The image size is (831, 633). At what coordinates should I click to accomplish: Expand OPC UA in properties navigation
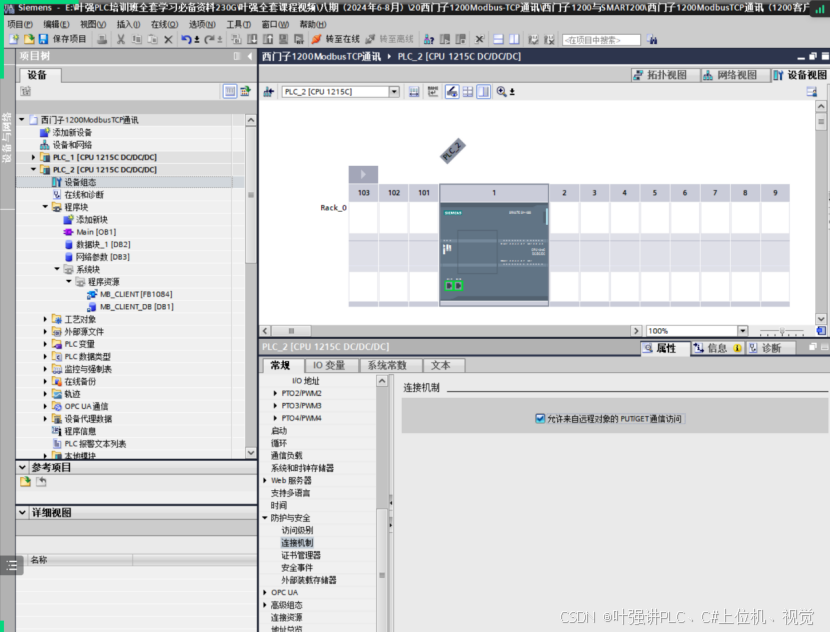[265, 593]
